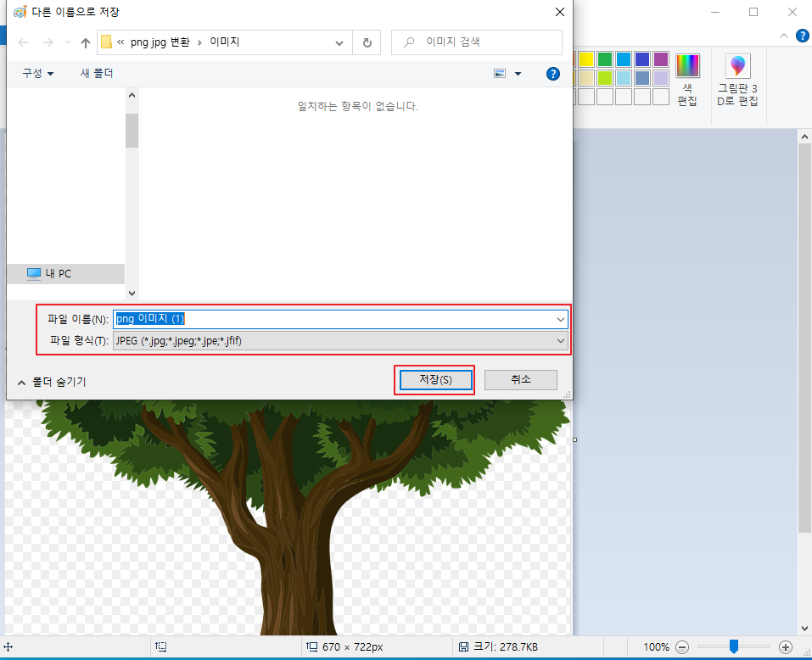Click the 저장(S) save button
Screen dimensions: 812x660
pos(434,379)
